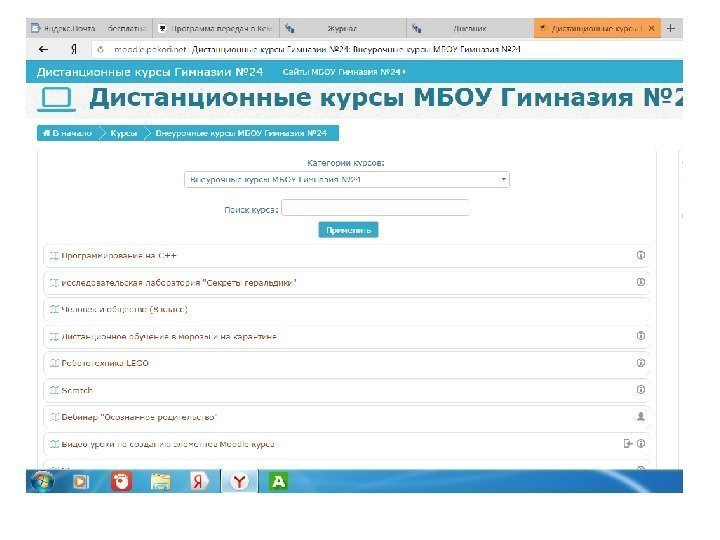The height and width of the screenshot is (540, 720).
Task: Open info icon for Программирование на C++ course
Action: point(641,255)
